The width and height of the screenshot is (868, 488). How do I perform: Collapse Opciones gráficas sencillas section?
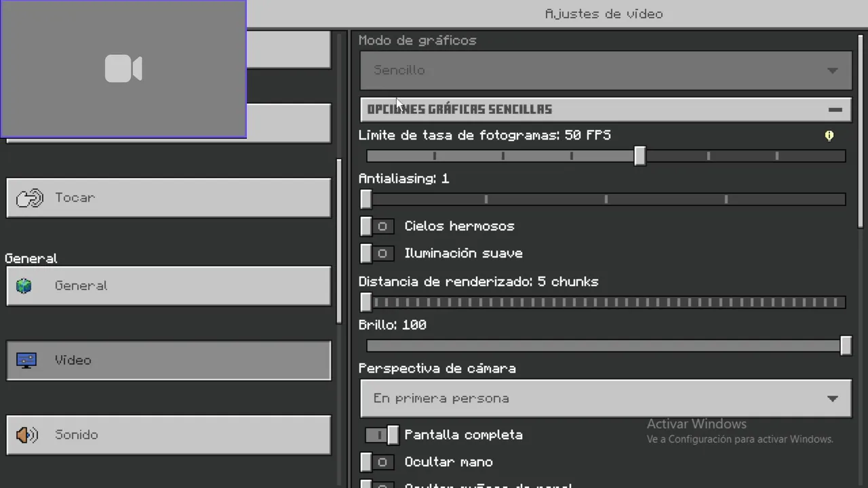606,109
